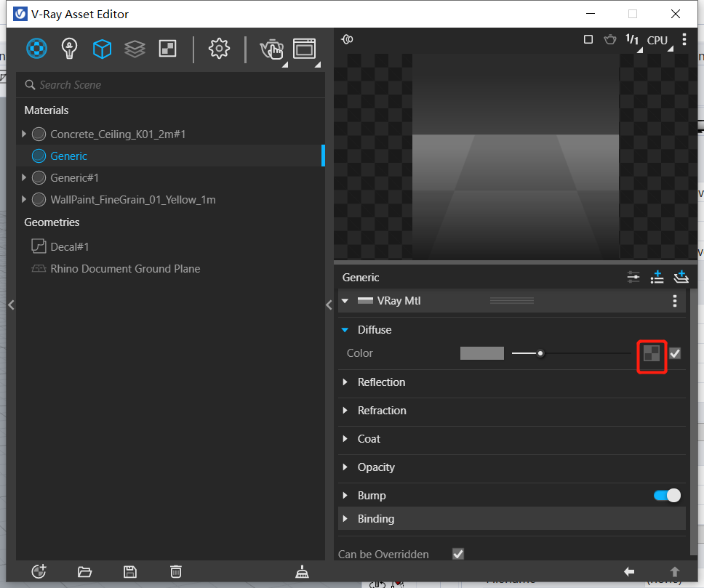
Task: Open the preview options three-dot menu
Action: tap(684, 39)
